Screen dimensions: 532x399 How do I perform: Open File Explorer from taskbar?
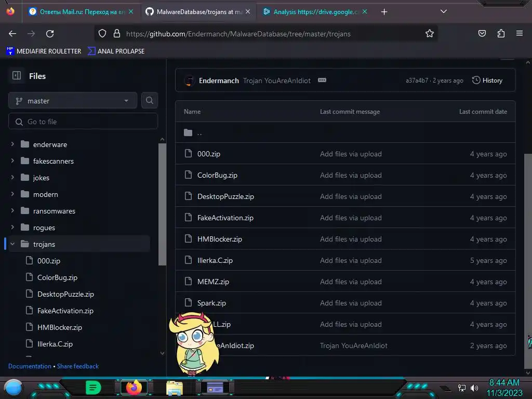[175, 388]
